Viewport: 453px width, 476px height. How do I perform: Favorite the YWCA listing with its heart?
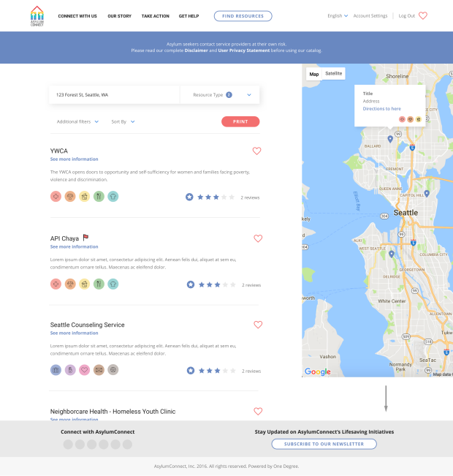coord(256,151)
